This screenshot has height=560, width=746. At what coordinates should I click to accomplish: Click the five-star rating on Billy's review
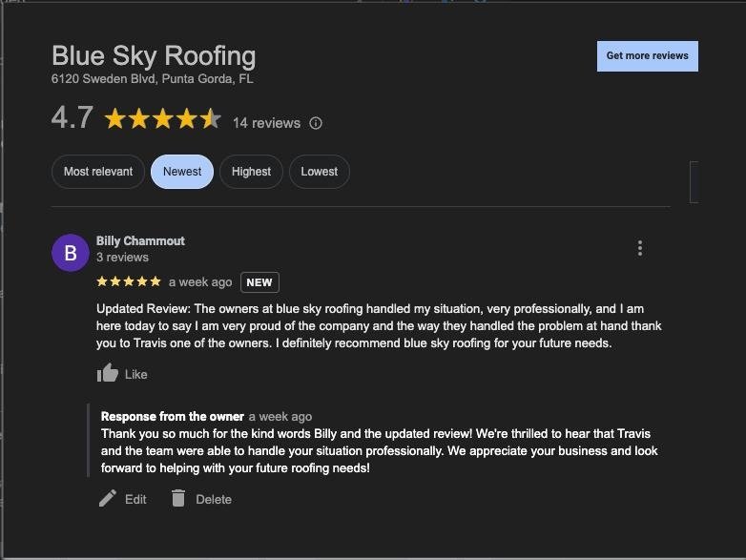129,281
